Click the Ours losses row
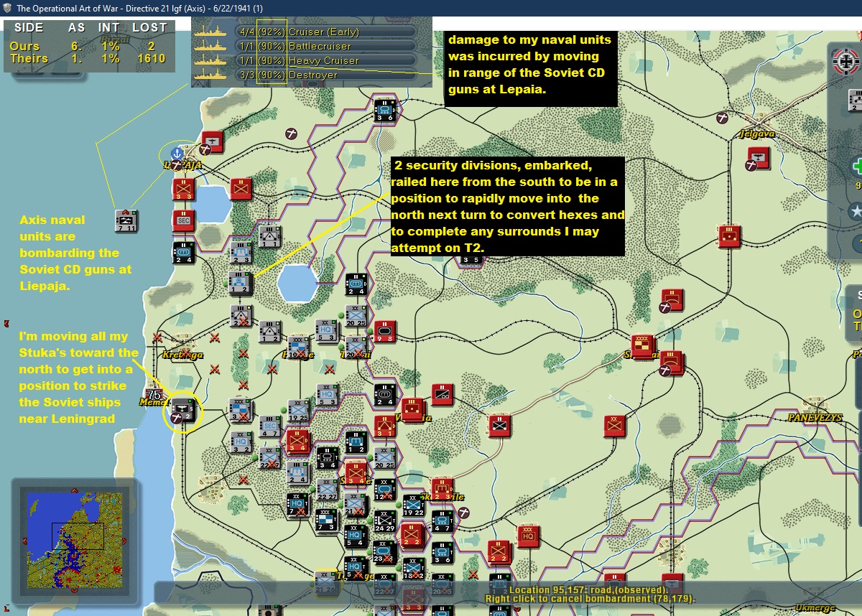Screen dimensions: 862x616 88,47
